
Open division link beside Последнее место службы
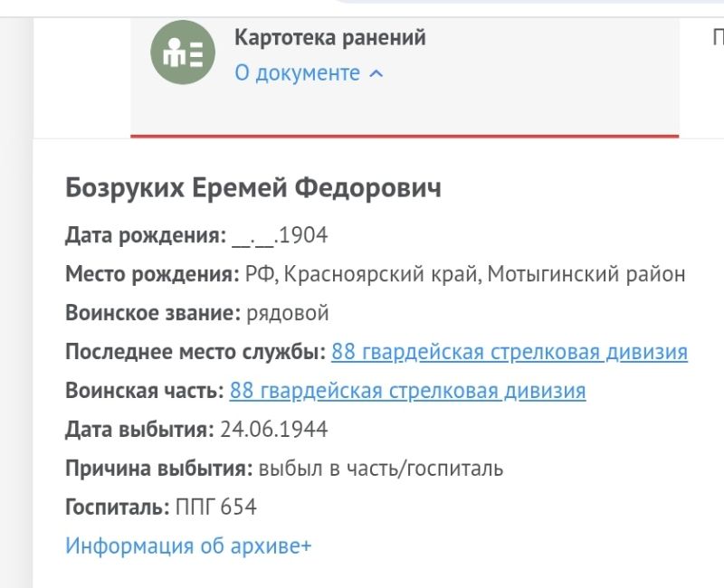(510, 352)
